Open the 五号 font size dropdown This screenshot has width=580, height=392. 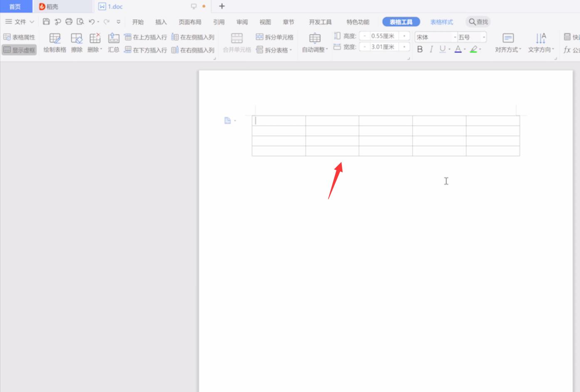(484, 37)
